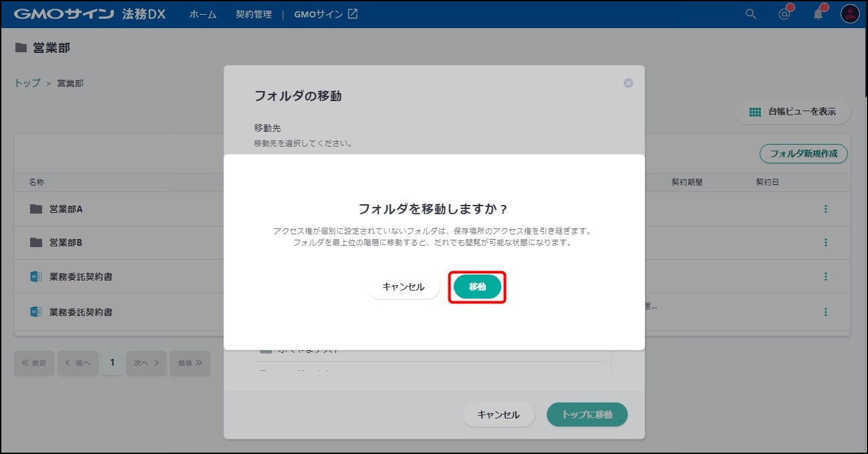Click the 営業部A folder icon
The width and height of the screenshot is (868, 454).
click(x=36, y=209)
